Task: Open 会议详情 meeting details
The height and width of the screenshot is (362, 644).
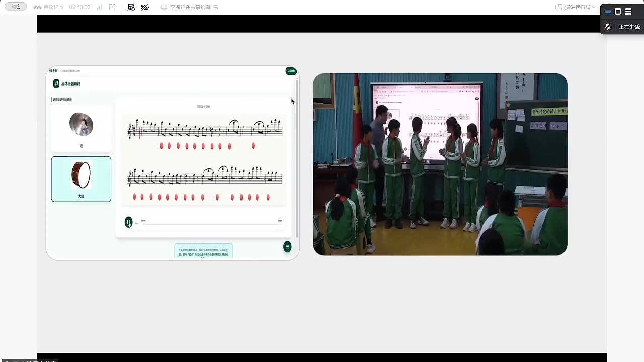Action: click(49, 7)
